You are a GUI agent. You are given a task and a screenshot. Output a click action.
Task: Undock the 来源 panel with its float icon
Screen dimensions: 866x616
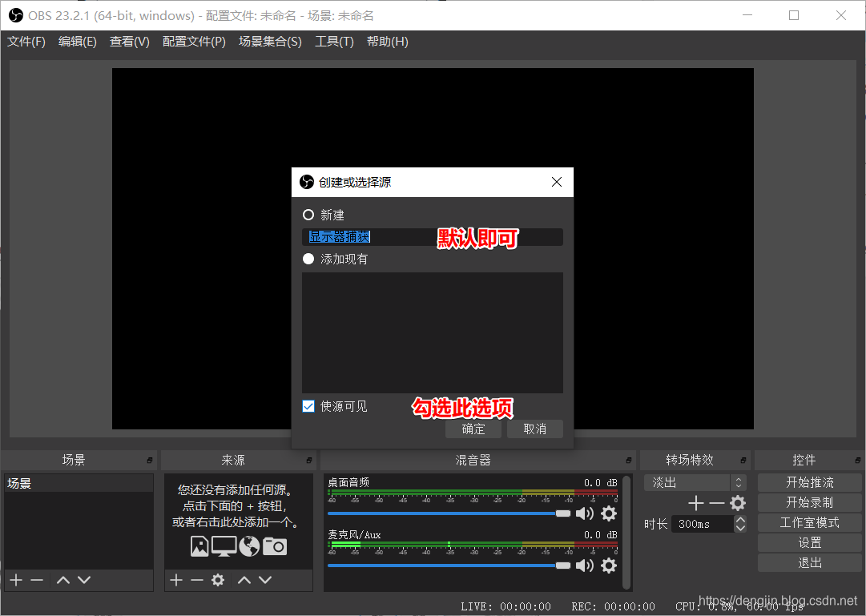(308, 461)
